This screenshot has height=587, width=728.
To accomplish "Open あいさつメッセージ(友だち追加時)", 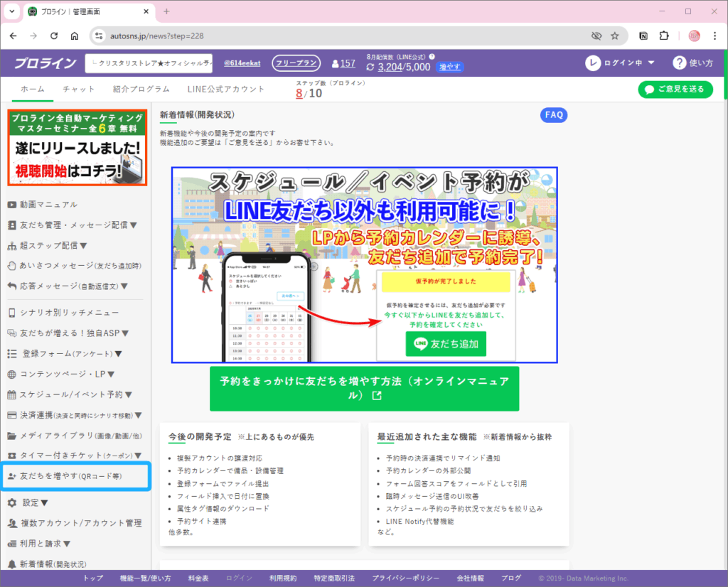I will coord(74,266).
